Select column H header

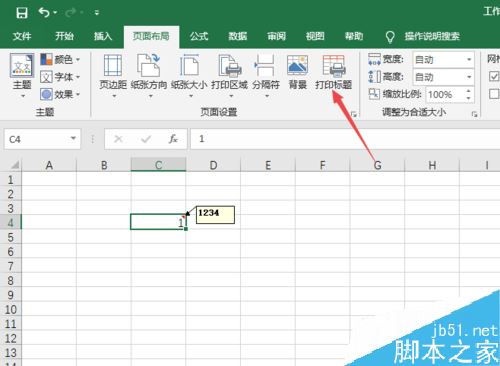[x=432, y=165]
